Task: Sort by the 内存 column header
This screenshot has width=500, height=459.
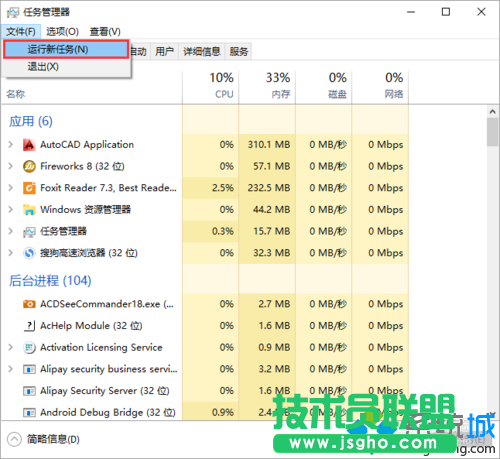Action: [267, 86]
